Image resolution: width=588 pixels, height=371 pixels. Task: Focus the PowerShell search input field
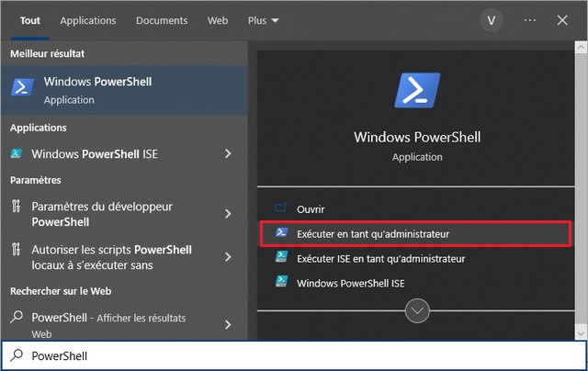(294, 355)
